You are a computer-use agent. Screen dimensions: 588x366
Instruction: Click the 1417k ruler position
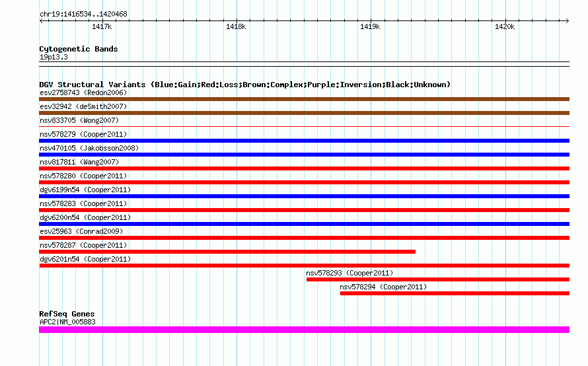tap(102, 26)
